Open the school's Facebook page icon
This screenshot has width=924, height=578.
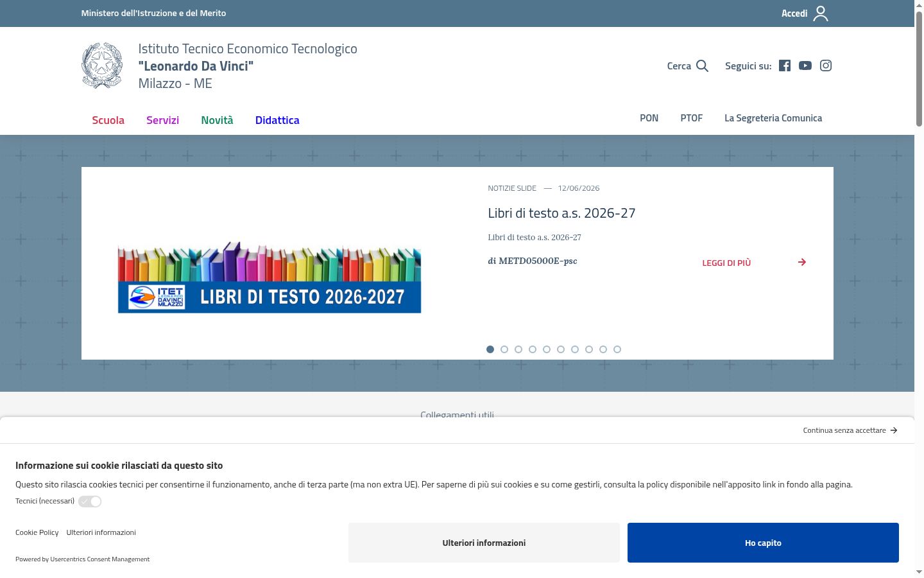point(785,66)
